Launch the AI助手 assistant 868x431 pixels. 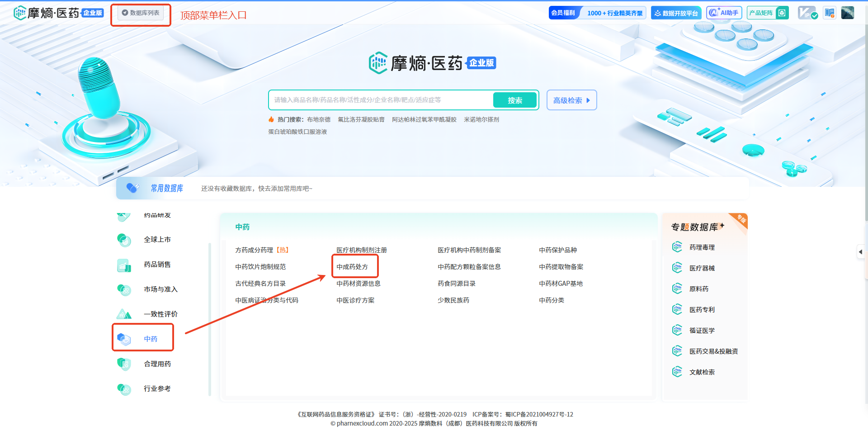(x=724, y=13)
